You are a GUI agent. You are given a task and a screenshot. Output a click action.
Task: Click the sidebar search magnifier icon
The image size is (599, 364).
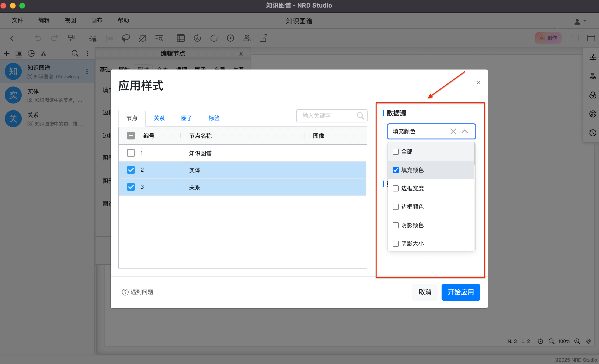(75, 53)
